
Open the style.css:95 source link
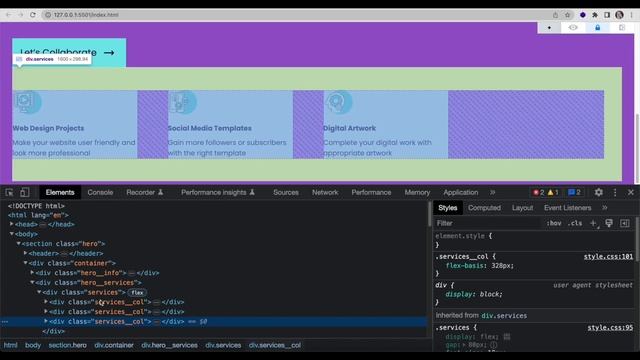pos(610,327)
